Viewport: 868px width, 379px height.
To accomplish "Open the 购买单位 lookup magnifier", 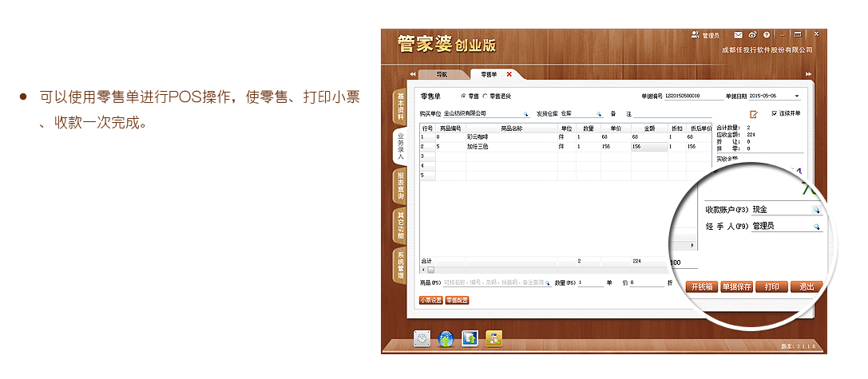I will [x=526, y=114].
